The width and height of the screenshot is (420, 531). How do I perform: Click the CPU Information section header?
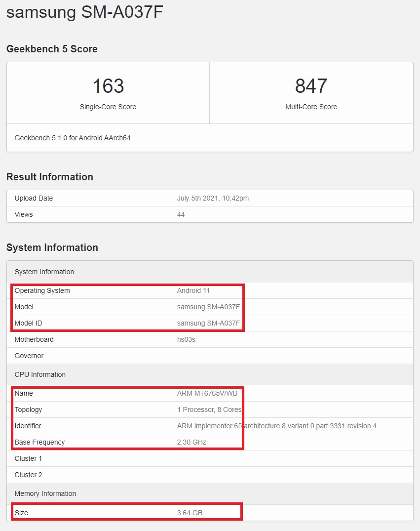(40, 374)
